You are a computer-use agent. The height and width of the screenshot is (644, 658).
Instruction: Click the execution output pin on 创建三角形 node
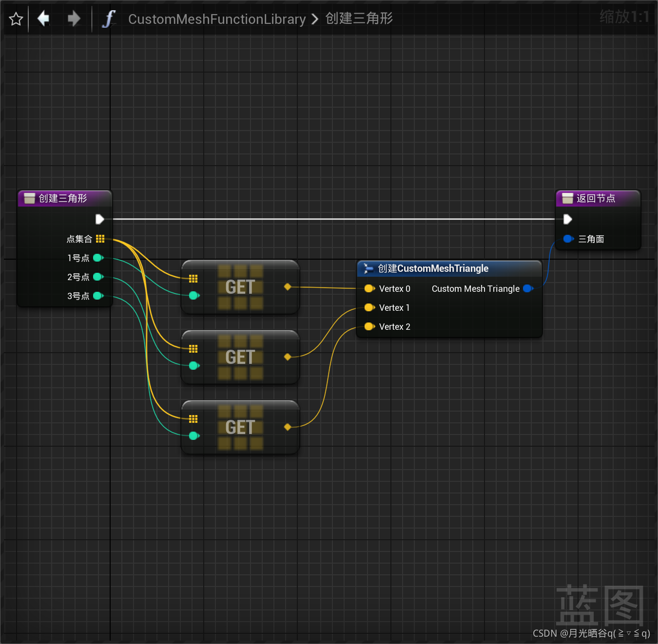100,219
